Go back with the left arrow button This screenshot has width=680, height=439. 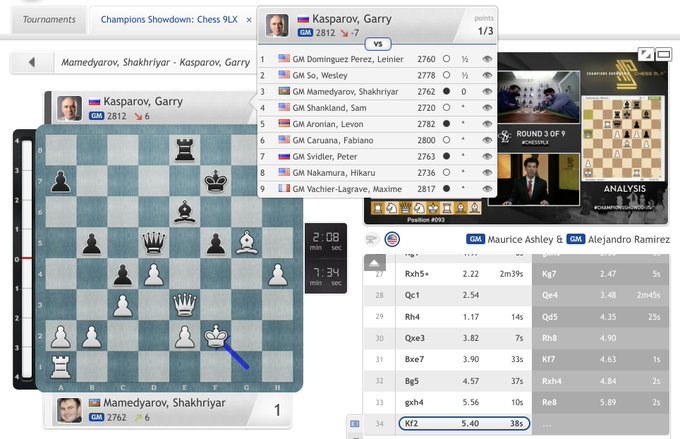[x=32, y=62]
